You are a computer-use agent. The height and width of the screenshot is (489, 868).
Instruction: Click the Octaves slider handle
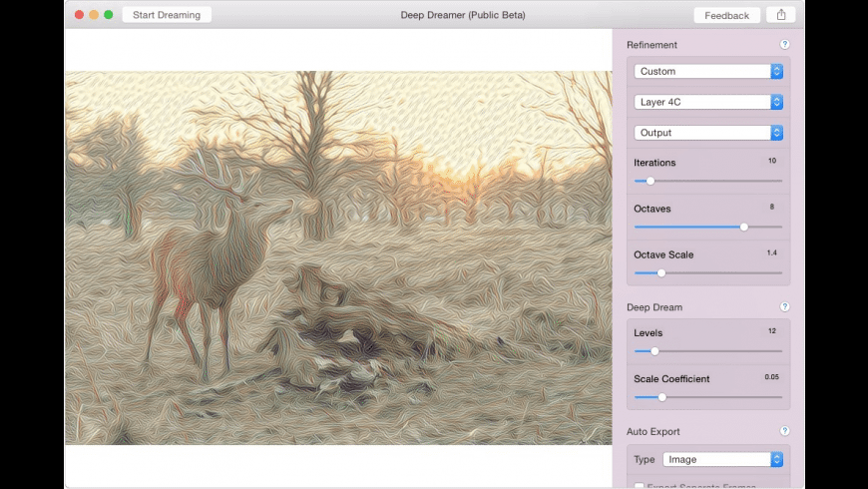(x=744, y=227)
